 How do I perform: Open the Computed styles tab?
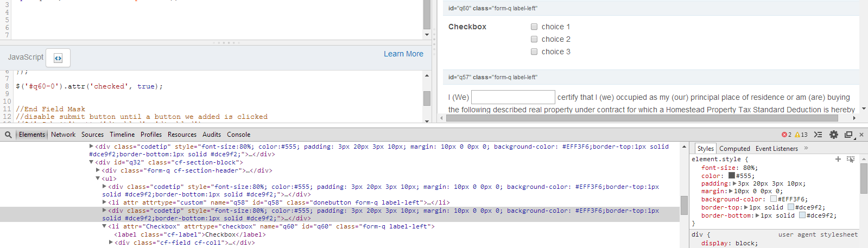point(734,149)
